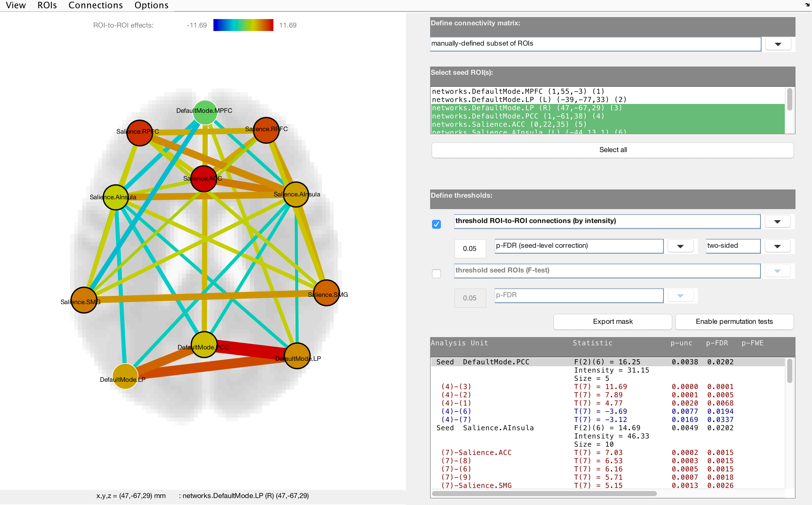812x505 pixels.
Task: Open the ROIs menu
Action: pyautogui.click(x=47, y=5)
